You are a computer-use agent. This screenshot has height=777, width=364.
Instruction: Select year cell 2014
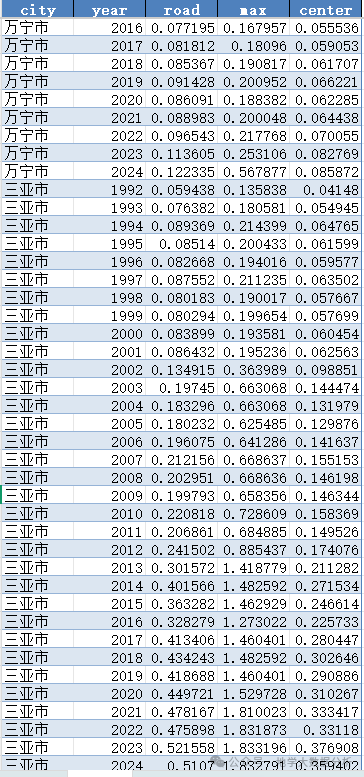click(x=109, y=585)
